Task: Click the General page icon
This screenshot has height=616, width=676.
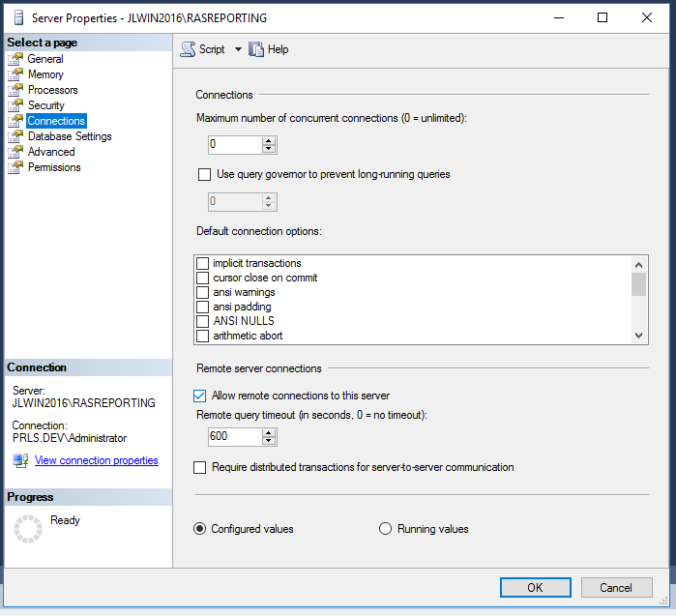Action: [15, 59]
